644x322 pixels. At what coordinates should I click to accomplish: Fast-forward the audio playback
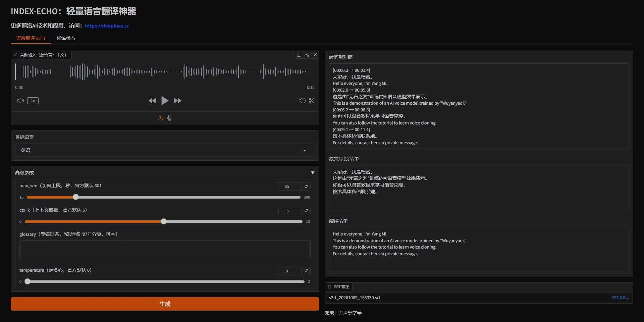[177, 101]
